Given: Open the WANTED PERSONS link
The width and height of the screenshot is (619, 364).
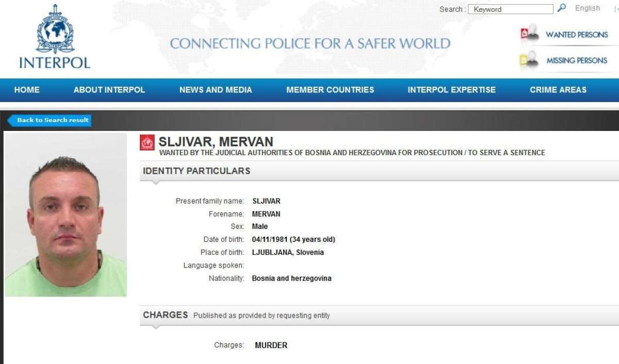Looking at the screenshot, I should click(577, 35).
